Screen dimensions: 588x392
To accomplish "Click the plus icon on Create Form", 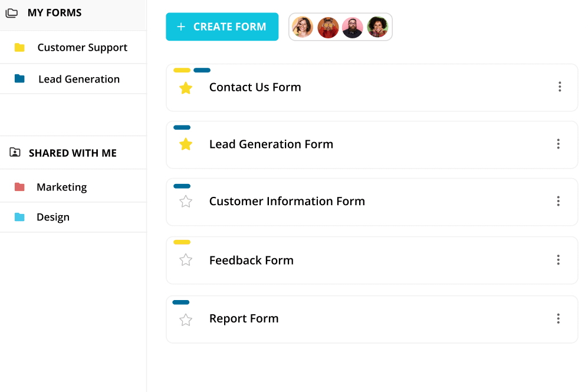I will tap(181, 27).
